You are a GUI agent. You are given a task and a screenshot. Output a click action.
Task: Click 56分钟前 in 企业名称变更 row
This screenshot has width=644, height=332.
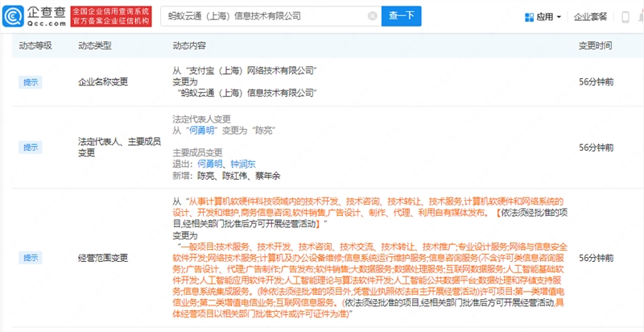pos(597,81)
